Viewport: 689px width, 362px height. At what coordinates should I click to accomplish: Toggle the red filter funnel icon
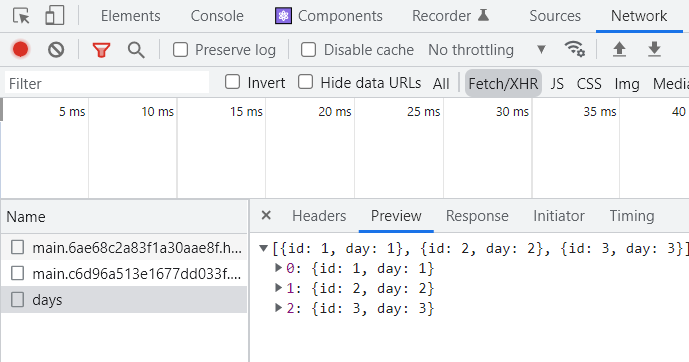coord(101,50)
